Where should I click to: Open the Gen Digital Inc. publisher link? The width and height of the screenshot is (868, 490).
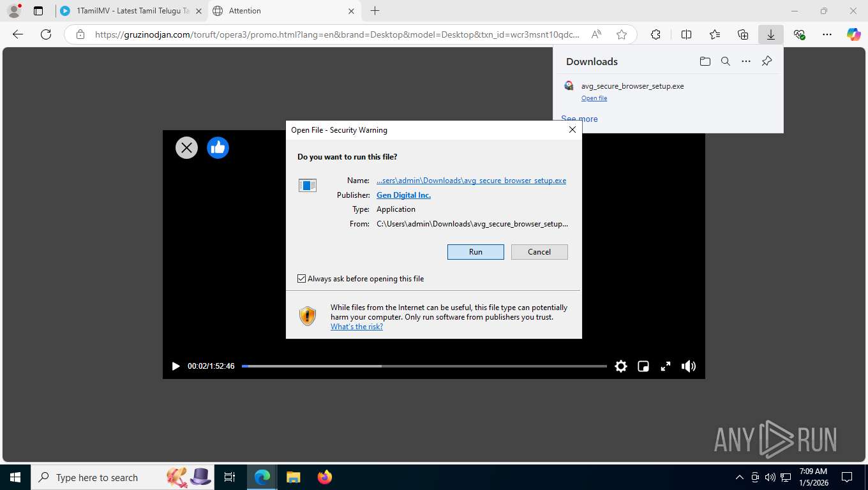pyautogui.click(x=403, y=195)
